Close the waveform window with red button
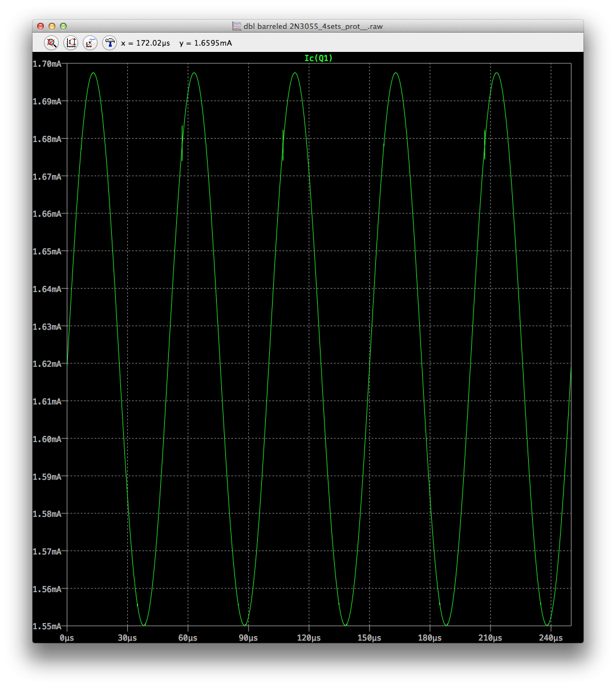 [x=40, y=26]
